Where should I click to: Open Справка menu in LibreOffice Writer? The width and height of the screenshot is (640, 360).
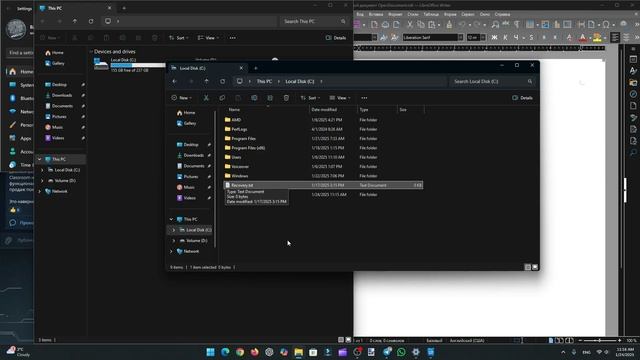502,14
